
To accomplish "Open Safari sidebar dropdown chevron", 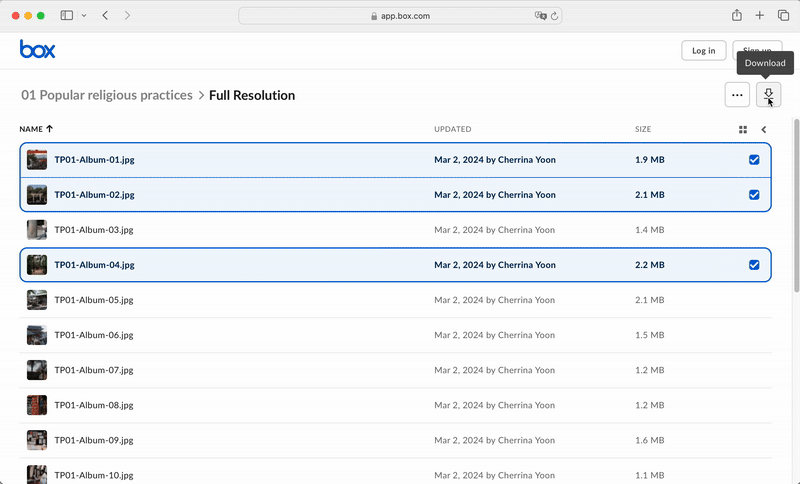I will pos(83,15).
